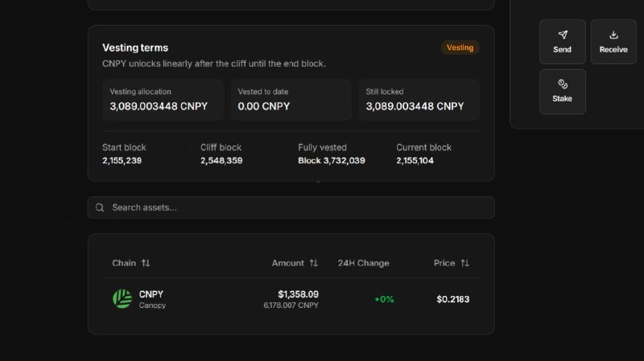
Task: Click the +0% change value
Action: (x=384, y=299)
